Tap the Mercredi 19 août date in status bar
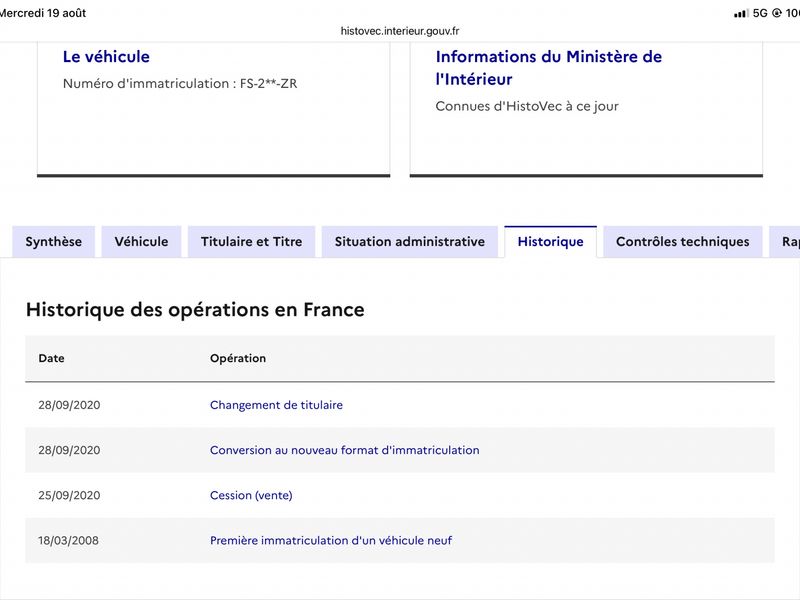 tap(43, 13)
